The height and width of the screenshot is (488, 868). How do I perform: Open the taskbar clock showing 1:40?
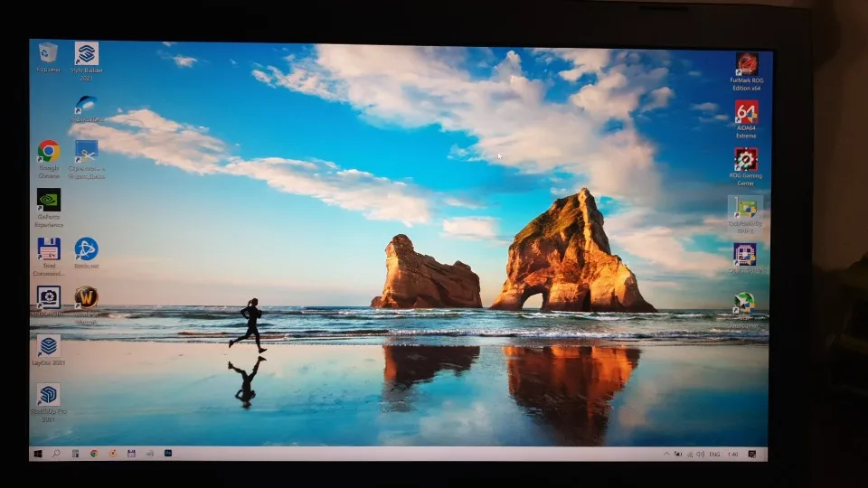(733, 455)
